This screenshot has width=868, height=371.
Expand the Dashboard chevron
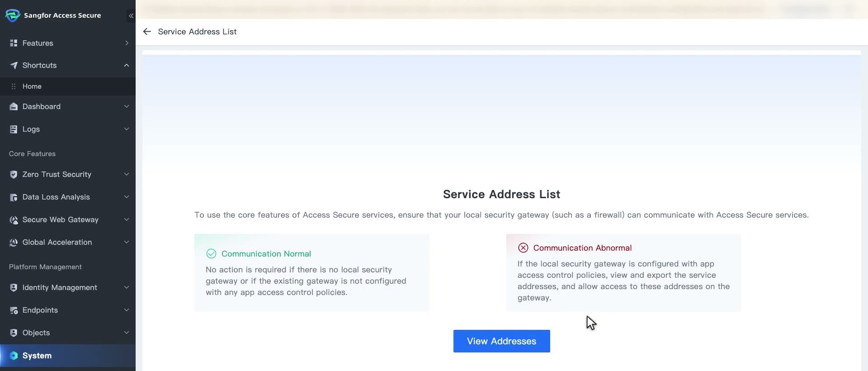coord(127,106)
